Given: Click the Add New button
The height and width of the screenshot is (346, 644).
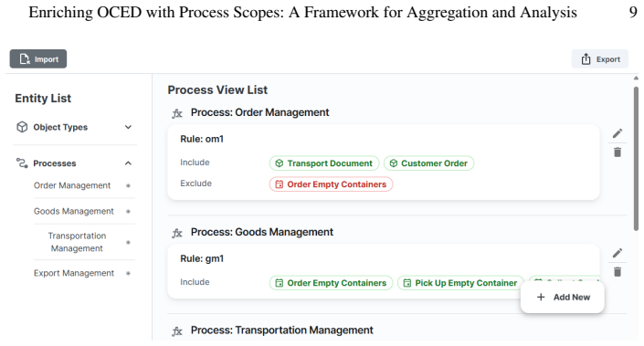Looking at the screenshot, I should coord(563,297).
